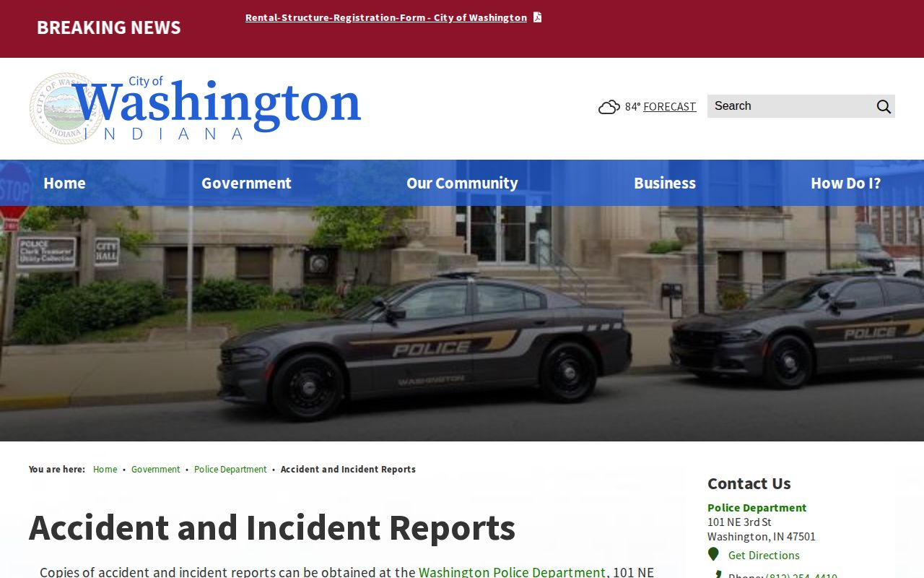Click breadcrumb text Accident and Incident Reports
This screenshot has width=924, height=578.
(x=348, y=469)
